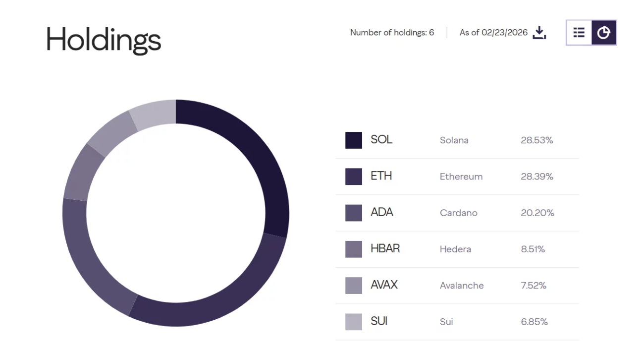
Task: Click the AVAX legend color square
Action: 354,286
